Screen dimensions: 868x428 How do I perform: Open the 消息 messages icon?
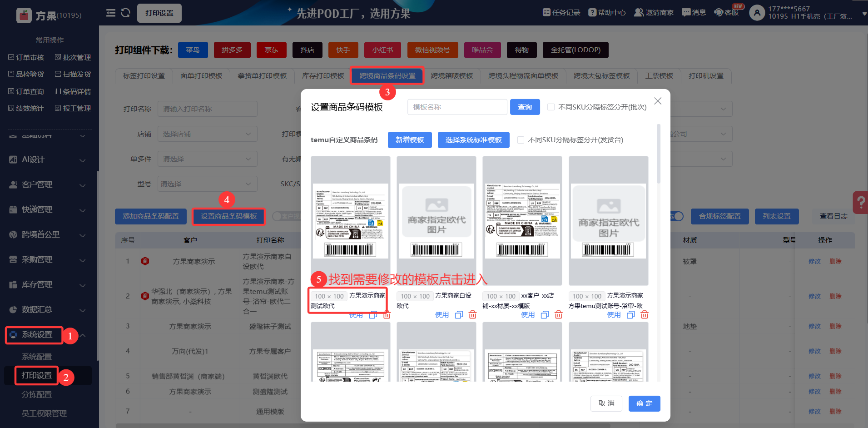click(686, 12)
